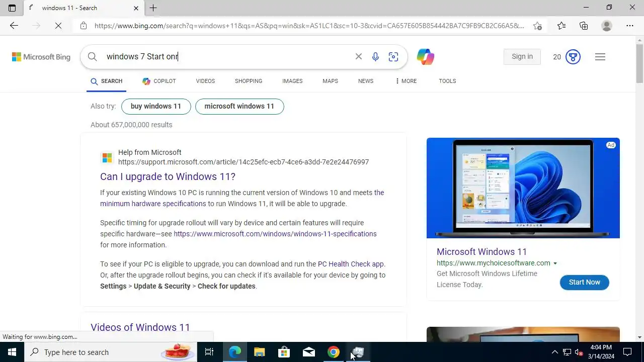The height and width of the screenshot is (362, 644).
Task: Open Microsoft Edge from the taskbar
Action: 235,352
